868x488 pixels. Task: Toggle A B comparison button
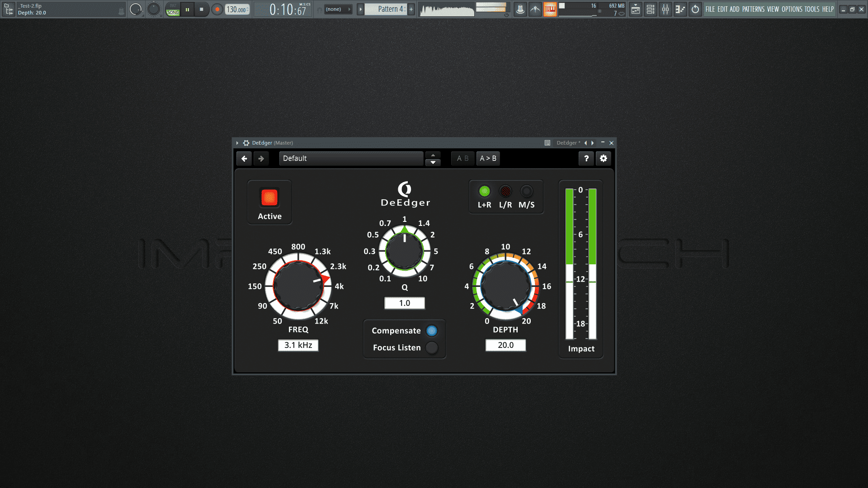coord(462,159)
